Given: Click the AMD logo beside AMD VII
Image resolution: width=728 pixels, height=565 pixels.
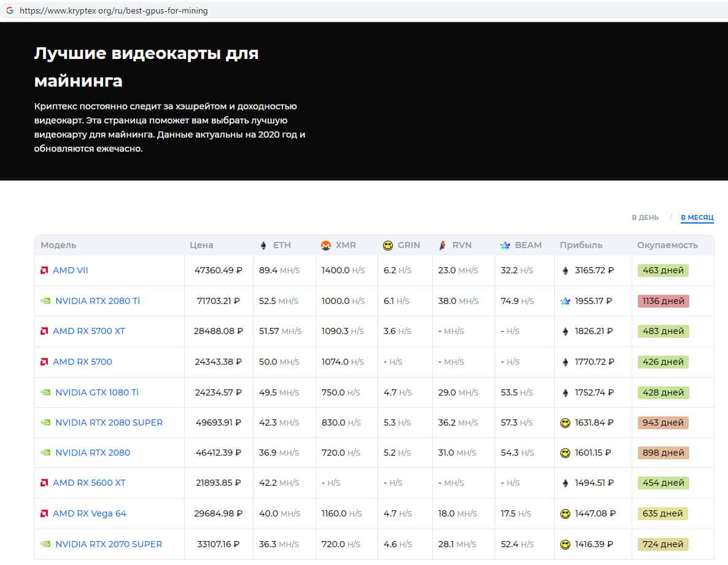Looking at the screenshot, I should 44,270.
